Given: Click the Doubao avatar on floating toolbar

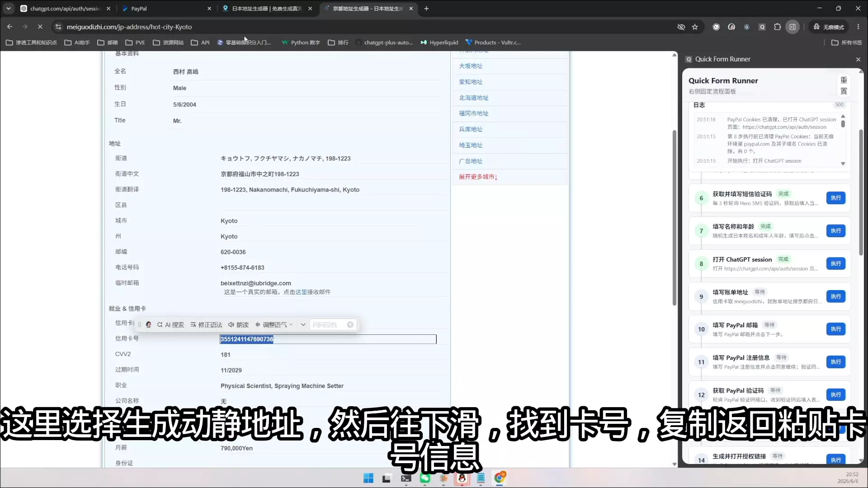Looking at the screenshot, I should tap(148, 325).
